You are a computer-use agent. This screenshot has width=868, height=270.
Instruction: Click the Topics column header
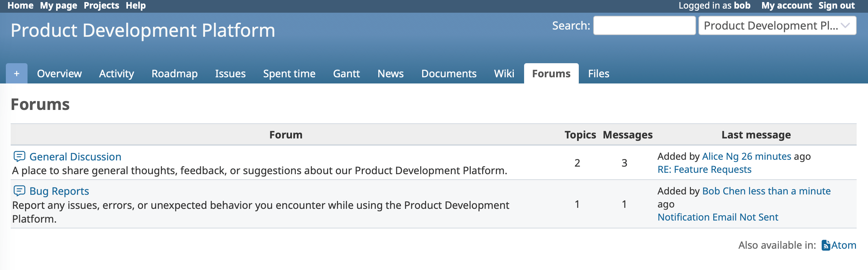click(x=580, y=135)
